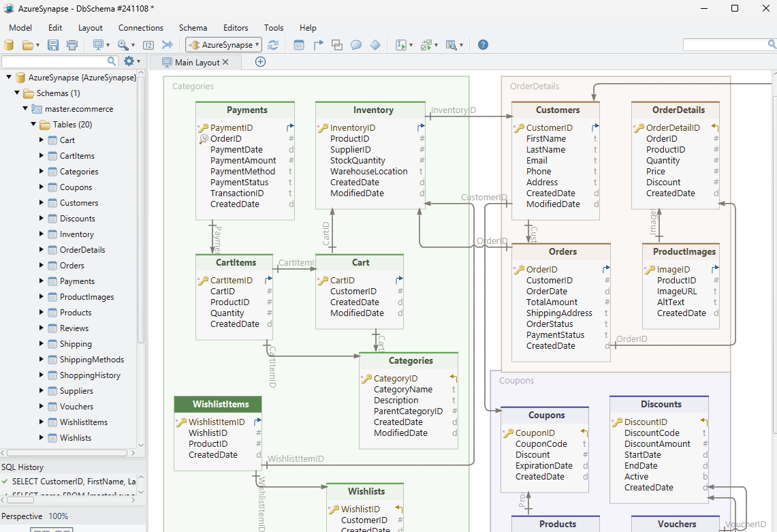This screenshot has height=532, width=777.
Task: Click the Discounts table header in diagram
Action: (659, 404)
